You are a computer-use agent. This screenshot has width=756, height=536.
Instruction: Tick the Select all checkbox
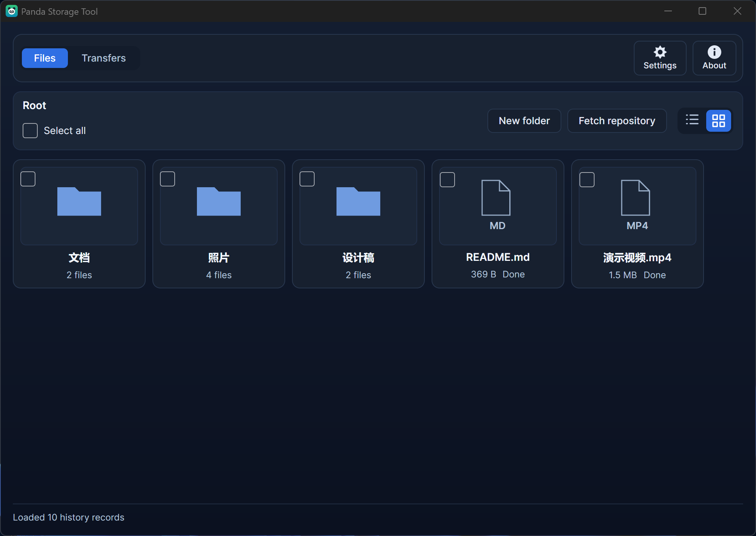click(30, 131)
